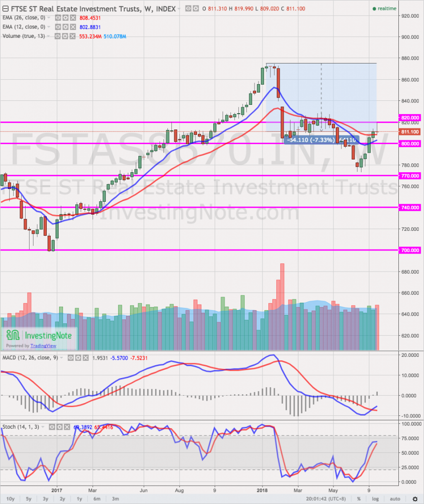The width and height of the screenshot is (424, 504).
Task: Switch chart range to 6m
Action: pos(97,498)
